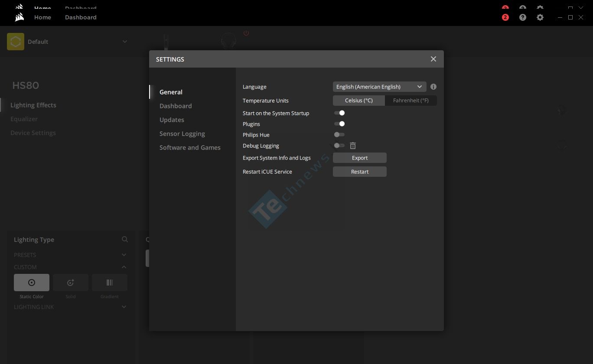Open the Default profile dropdown chevron
The height and width of the screenshot is (364, 593).
click(125, 42)
